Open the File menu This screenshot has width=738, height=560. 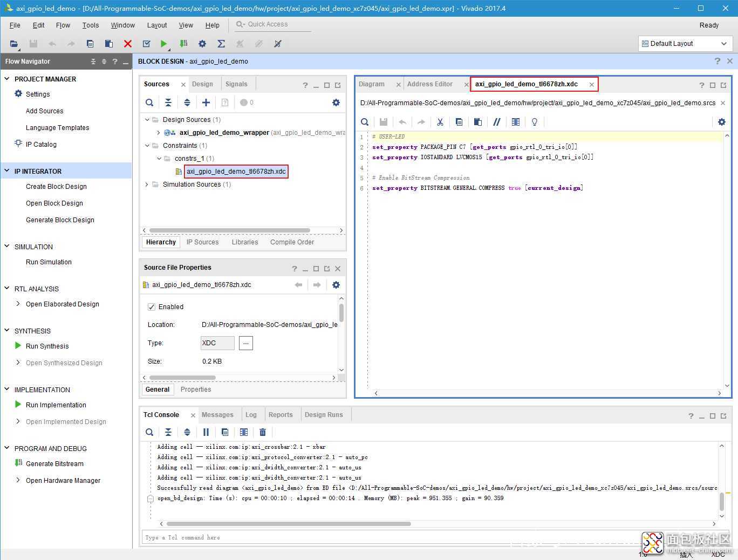(15, 25)
